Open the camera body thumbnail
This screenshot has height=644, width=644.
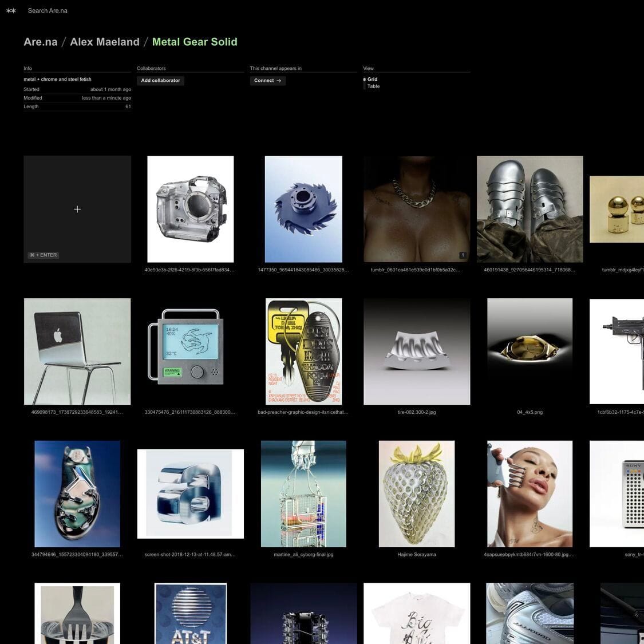[191, 209]
